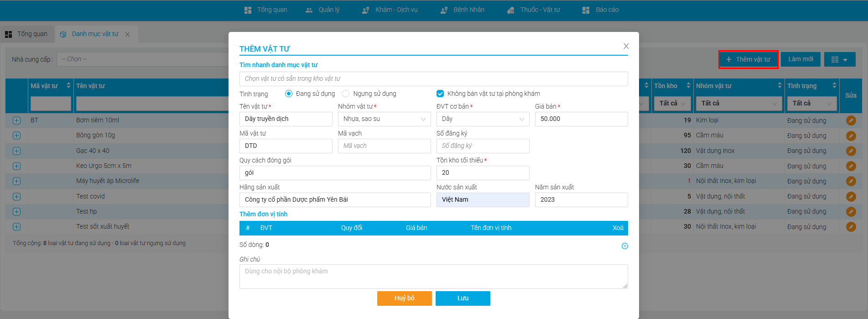Select the Đang sử dụng radio button

[288, 94]
